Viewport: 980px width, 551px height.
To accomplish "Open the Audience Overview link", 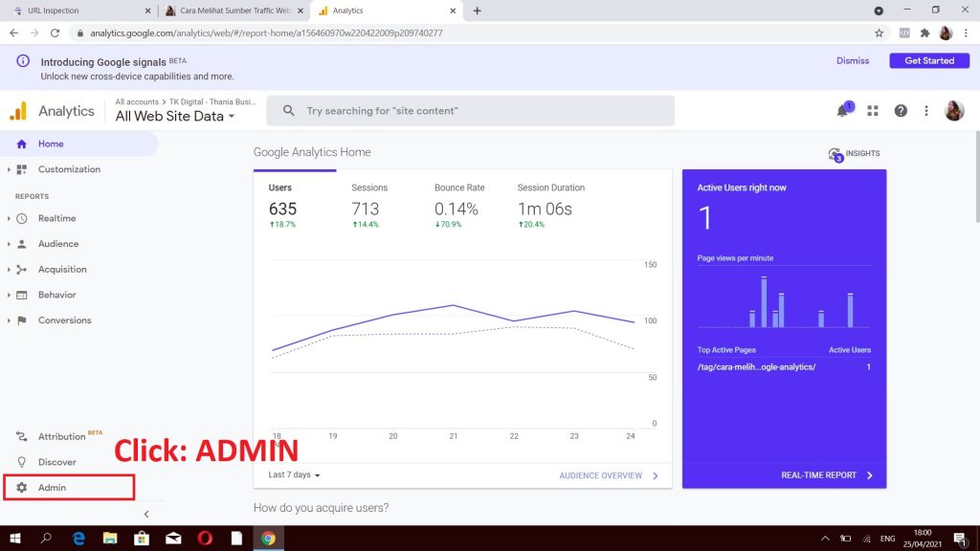I will click(x=608, y=476).
